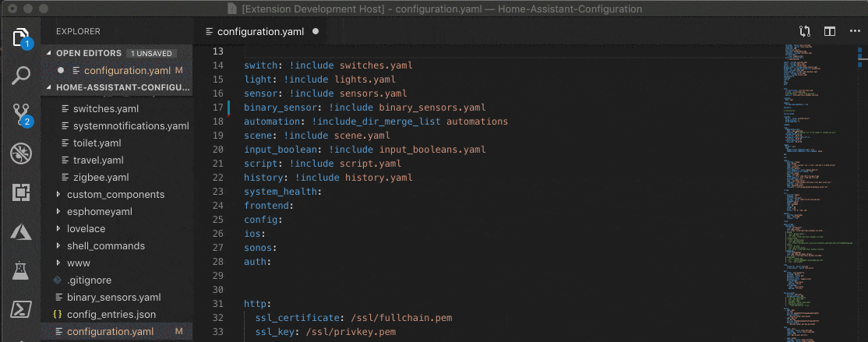The height and width of the screenshot is (342, 868).
Task: Click the M modified marker in Open Editors
Action: pyautogui.click(x=178, y=70)
